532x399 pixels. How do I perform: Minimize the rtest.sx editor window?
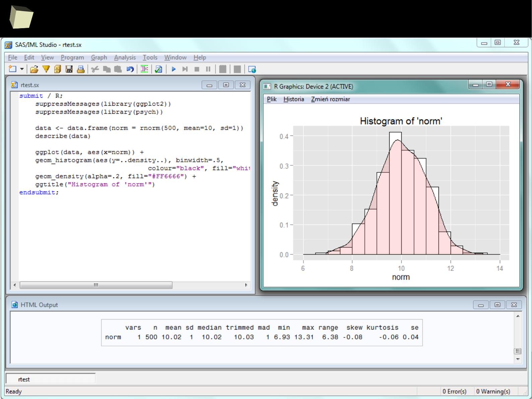tap(210, 85)
